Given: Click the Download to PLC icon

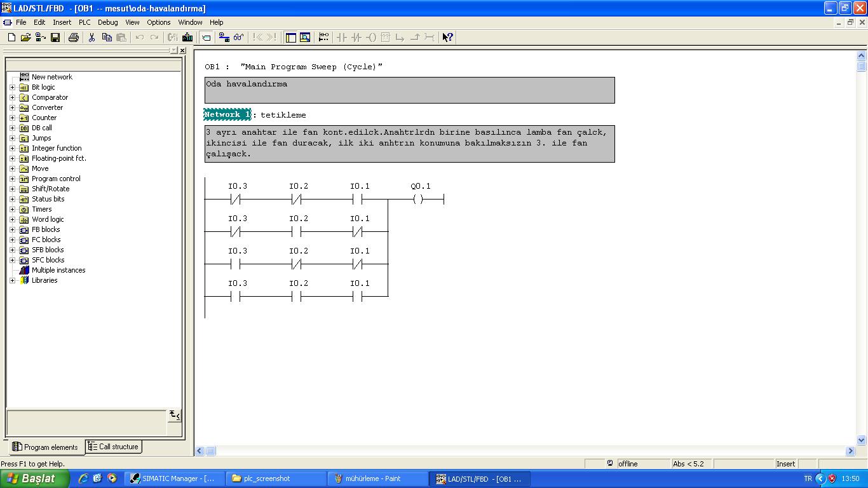Looking at the screenshot, I should click(187, 37).
